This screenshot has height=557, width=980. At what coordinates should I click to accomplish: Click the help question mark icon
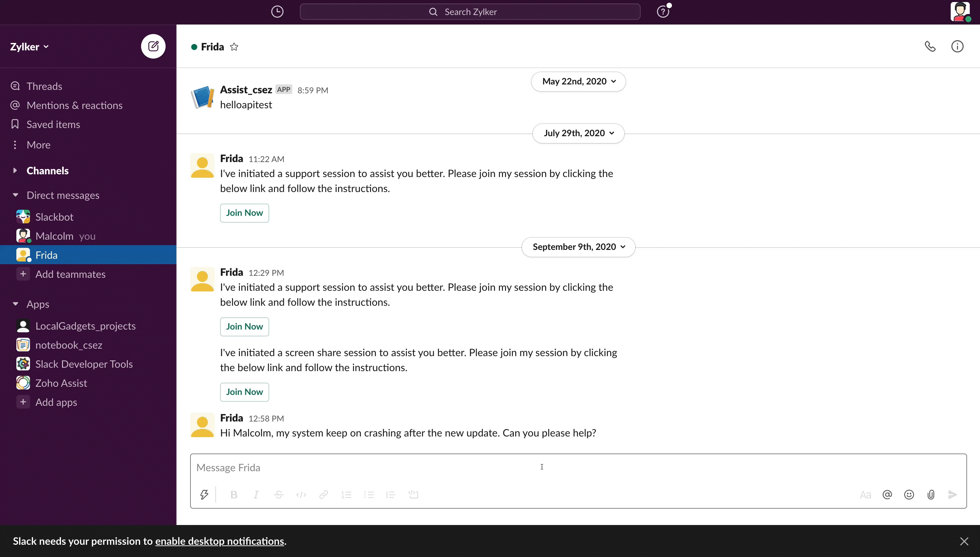tap(663, 12)
